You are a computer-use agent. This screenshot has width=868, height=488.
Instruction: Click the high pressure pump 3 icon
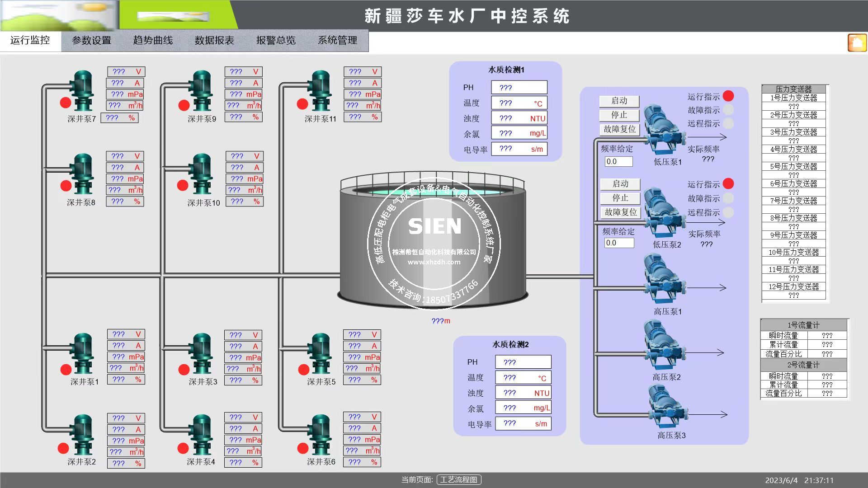click(x=667, y=405)
